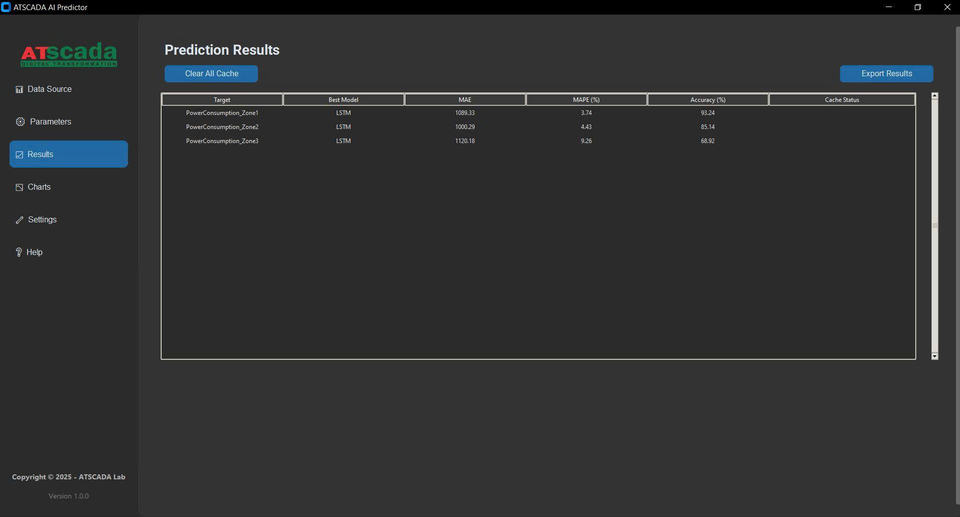This screenshot has height=517, width=960.
Task: Select the Results menu item
Action: [69, 154]
